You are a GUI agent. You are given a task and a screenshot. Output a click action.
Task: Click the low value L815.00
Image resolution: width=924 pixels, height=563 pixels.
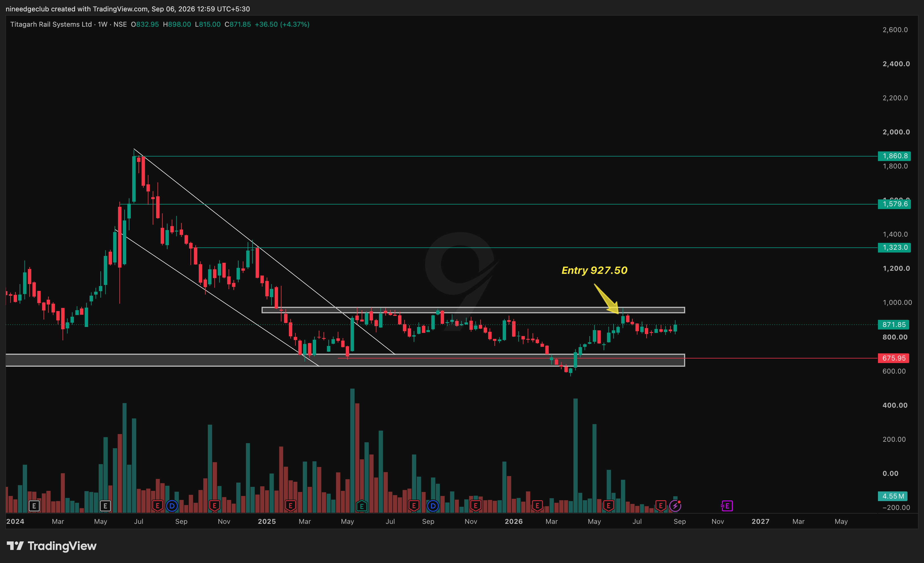coord(208,24)
